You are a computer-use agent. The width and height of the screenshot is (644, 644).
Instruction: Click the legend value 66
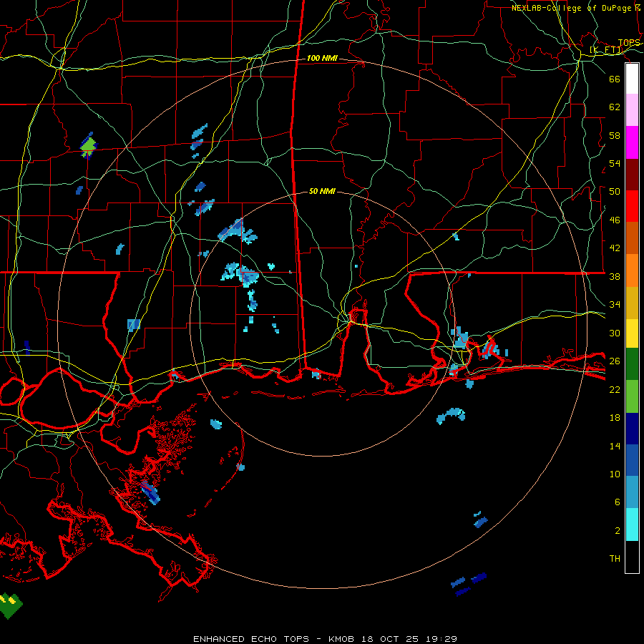[x=615, y=79]
